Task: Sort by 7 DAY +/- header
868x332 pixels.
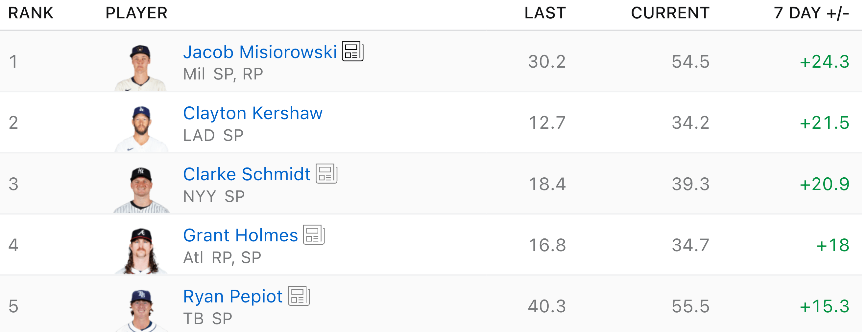Action: point(811,13)
